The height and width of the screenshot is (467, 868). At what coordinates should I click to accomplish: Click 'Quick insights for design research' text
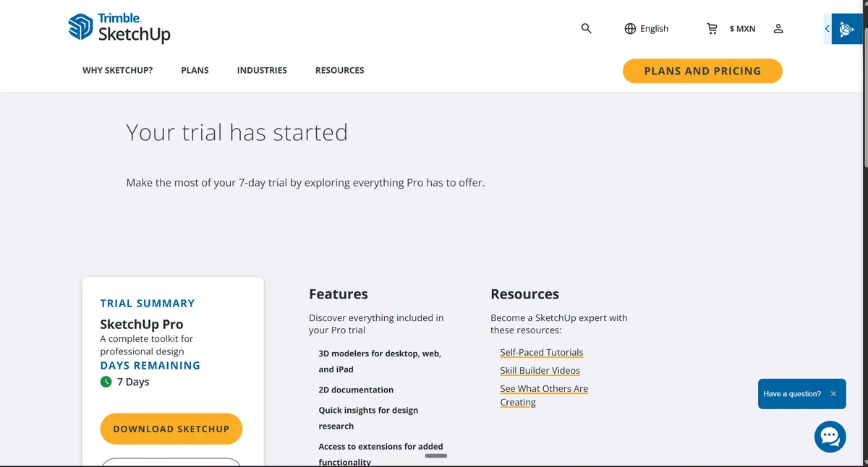(368, 418)
